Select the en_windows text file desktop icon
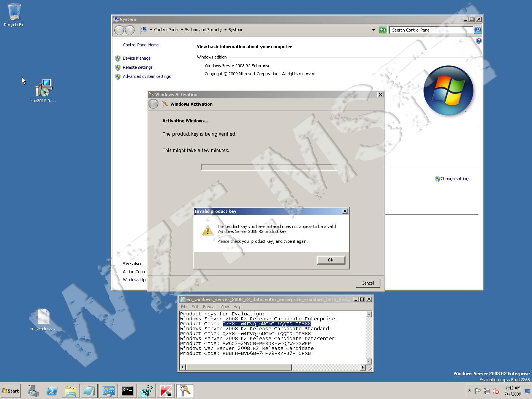The width and height of the screenshot is (532, 399). coord(43,320)
